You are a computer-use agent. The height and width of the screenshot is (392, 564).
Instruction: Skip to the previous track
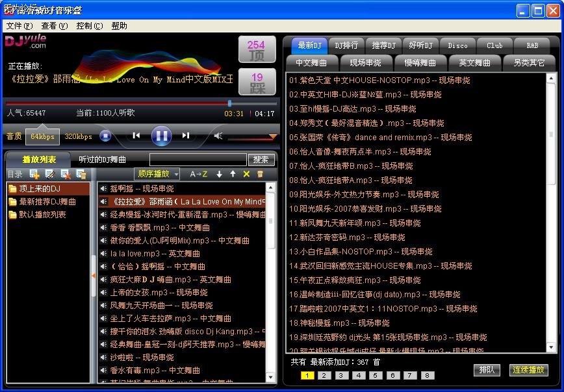[136, 136]
